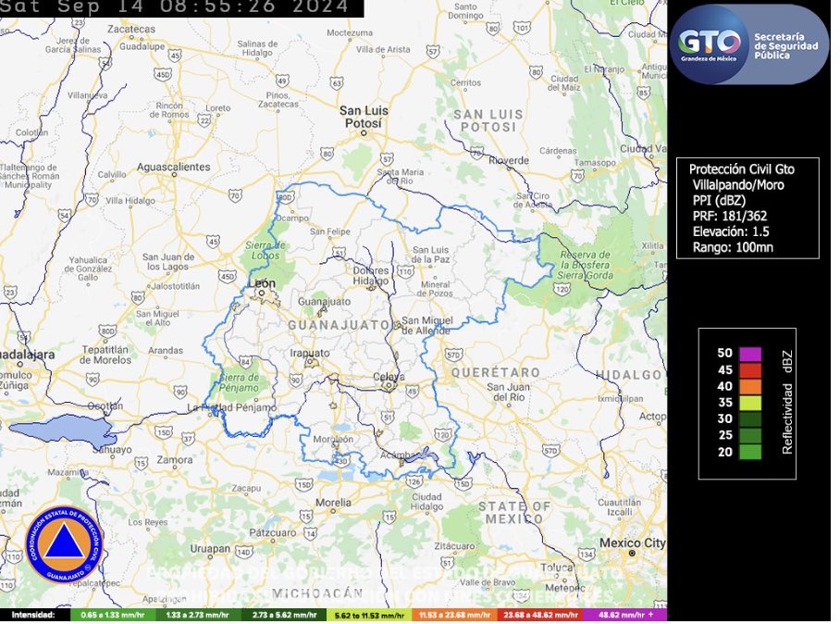This screenshot has width=840, height=624.
Task: Click the highway 63 shield
Action: click(x=337, y=83)
